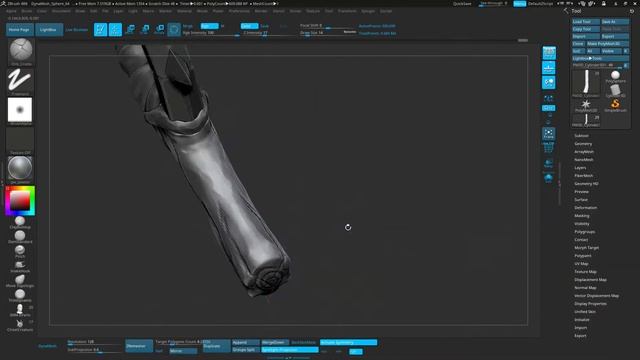Adjust the Draw Size slider
This screenshot has width=640, height=360.
tap(328, 33)
